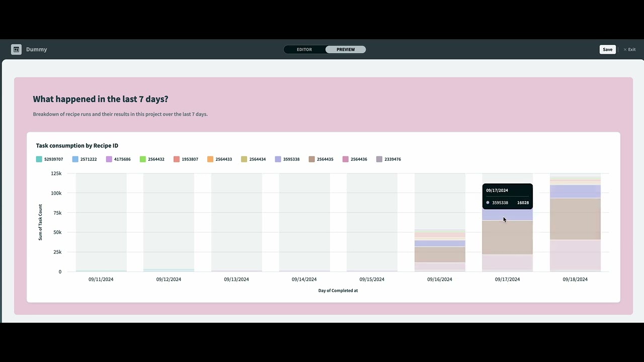Click the 75k y-axis value
Image resolution: width=644 pixels, height=362 pixels.
57,213
